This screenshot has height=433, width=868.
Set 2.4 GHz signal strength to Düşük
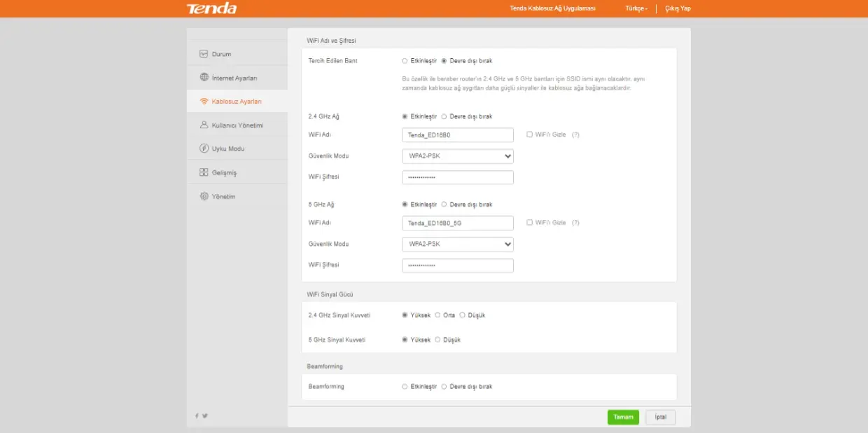tap(462, 315)
